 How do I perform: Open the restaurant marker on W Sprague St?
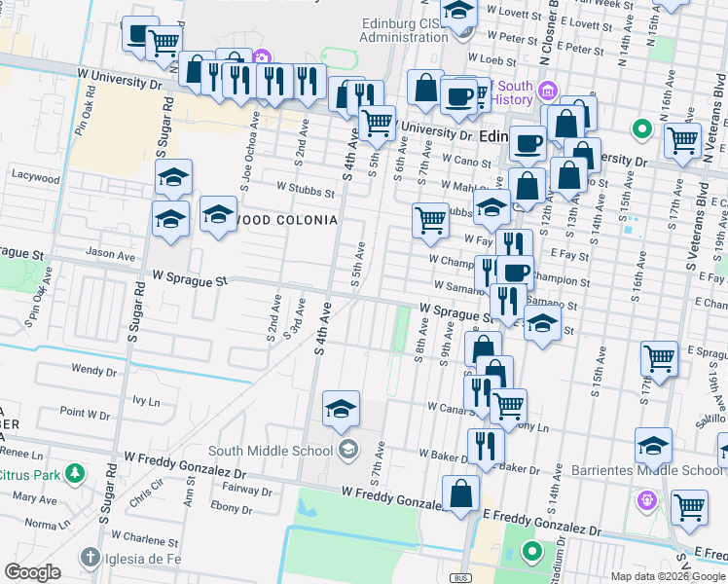[x=508, y=303]
